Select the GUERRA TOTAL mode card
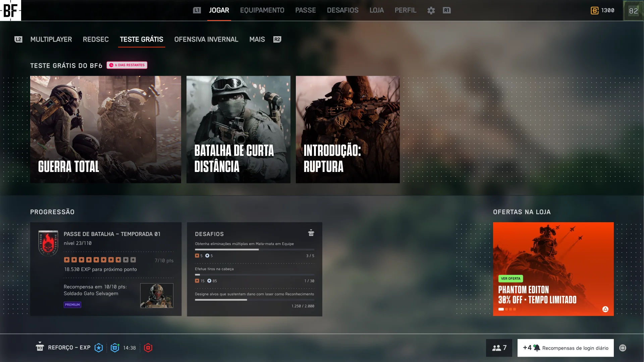This screenshot has width=644, height=362. (x=105, y=129)
